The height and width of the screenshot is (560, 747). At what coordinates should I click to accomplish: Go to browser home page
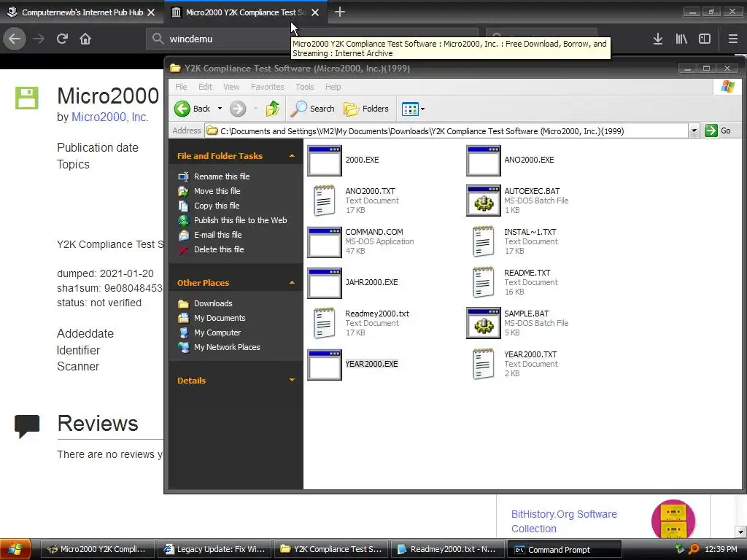[85, 39]
